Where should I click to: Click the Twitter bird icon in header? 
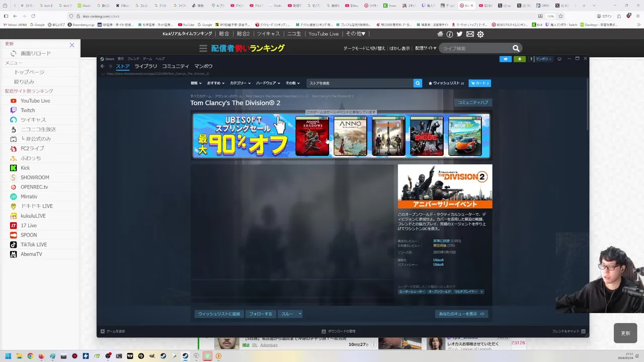(x=459, y=34)
